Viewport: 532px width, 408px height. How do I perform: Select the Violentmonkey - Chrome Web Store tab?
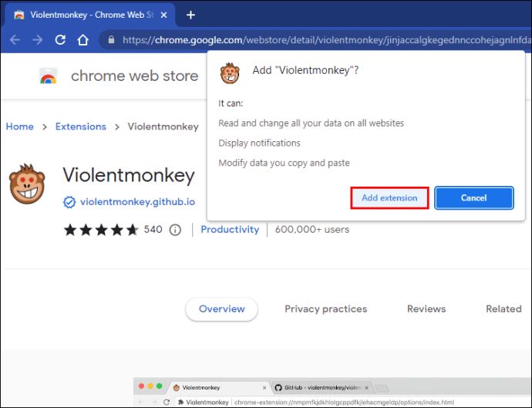[90, 15]
